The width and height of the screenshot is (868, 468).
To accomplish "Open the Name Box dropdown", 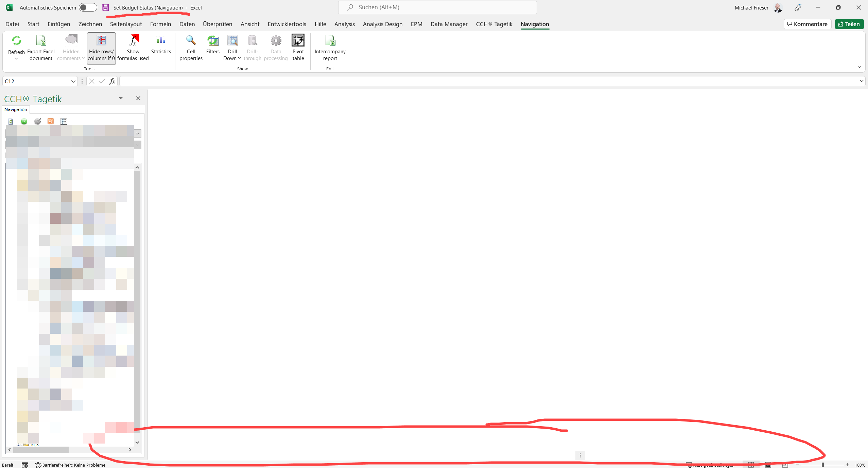I will coord(73,81).
